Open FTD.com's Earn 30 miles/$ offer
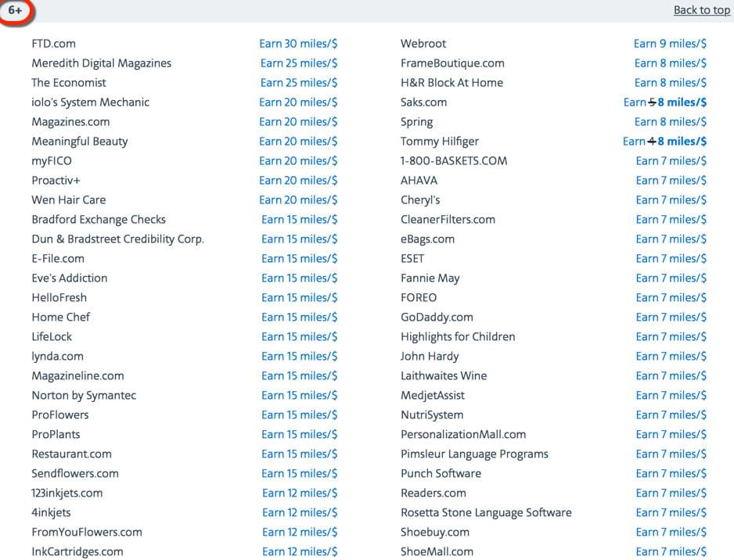Image resolution: width=734 pixels, height=560 pixels. coord(298,44)
